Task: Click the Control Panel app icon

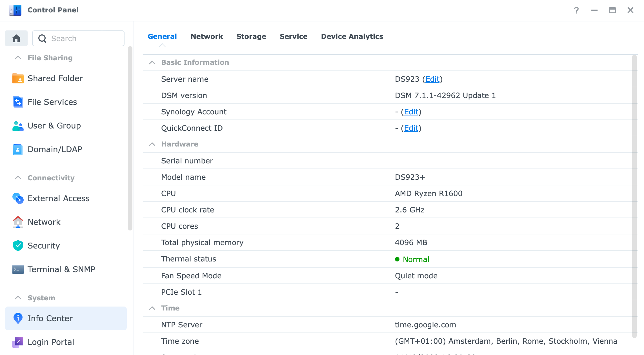Action: click(x=15, y=10)
